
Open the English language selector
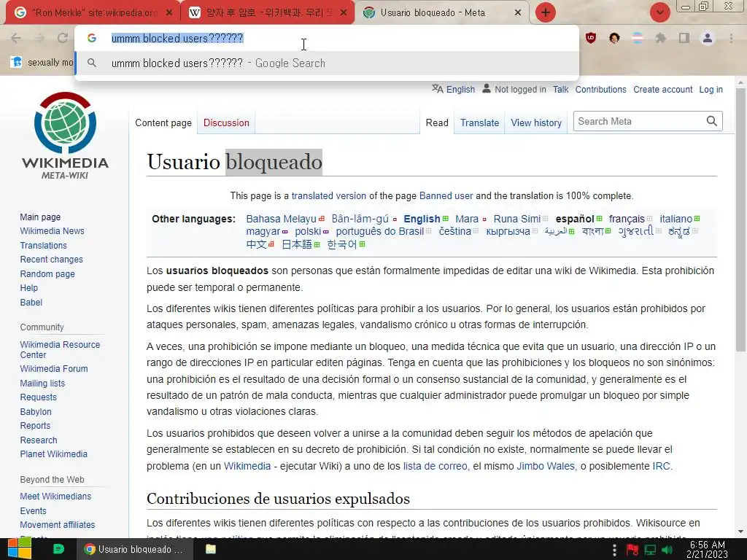click(x=454, y=89)
